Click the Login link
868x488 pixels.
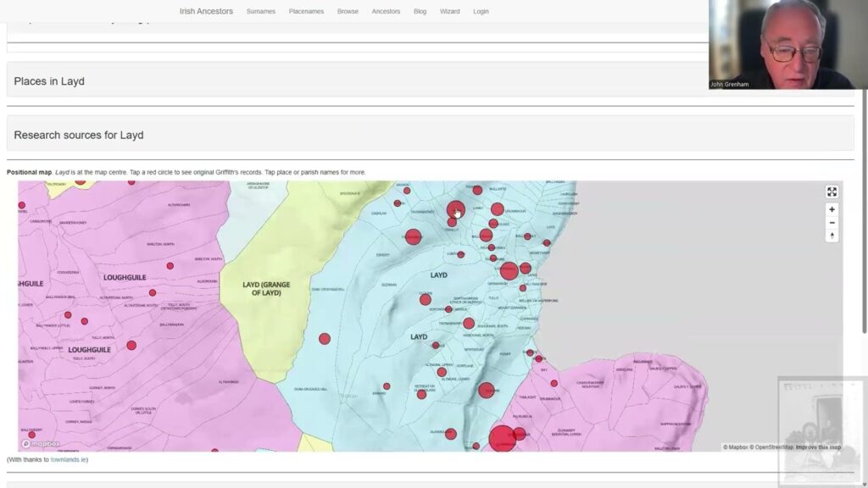[481, 12]
